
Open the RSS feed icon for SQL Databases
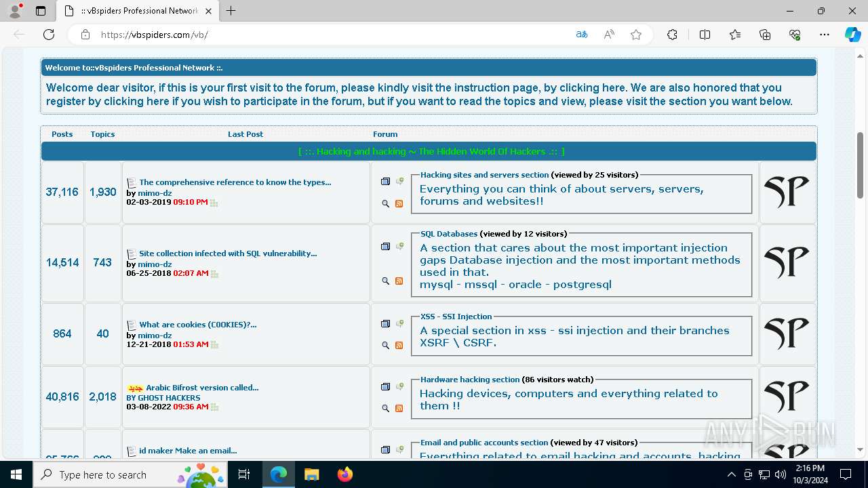399,281
